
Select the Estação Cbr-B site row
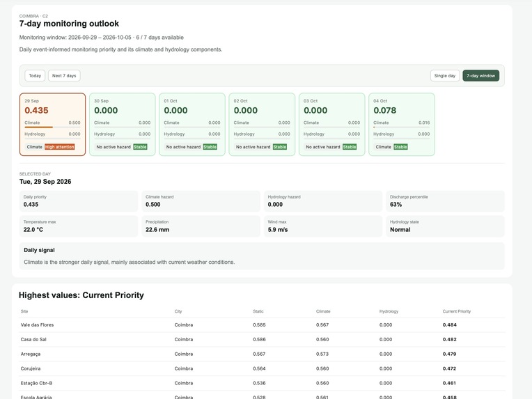pyautogui.click(x=262, y=384)
